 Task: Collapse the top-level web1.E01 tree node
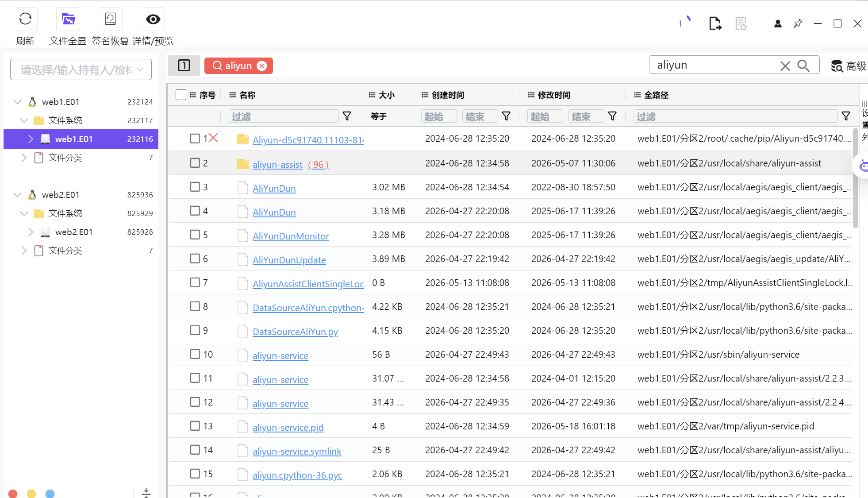(18, 102)
